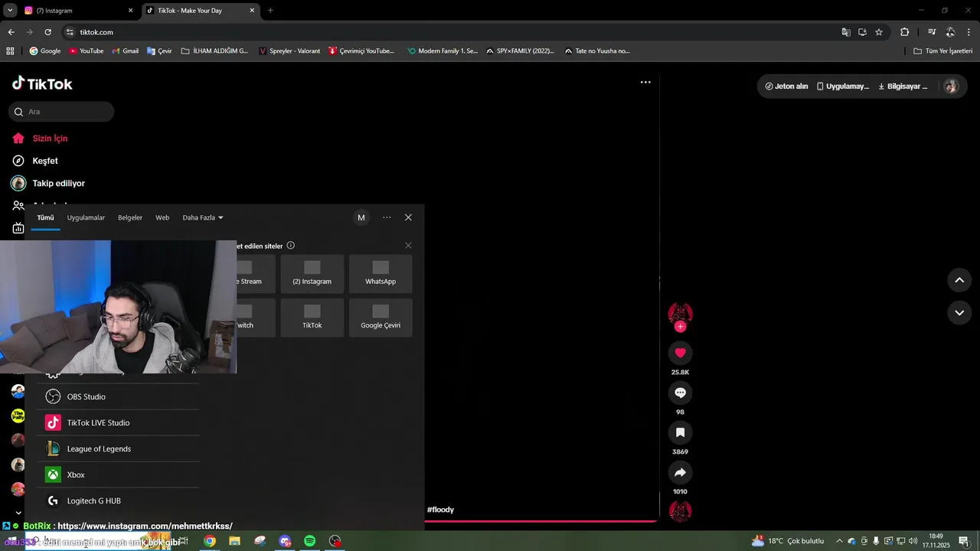The width and height of the screenshot is (980, 551).
Task: Seek on the video's red progress bar
Action: pyautogui.click(x=541, y=521)
